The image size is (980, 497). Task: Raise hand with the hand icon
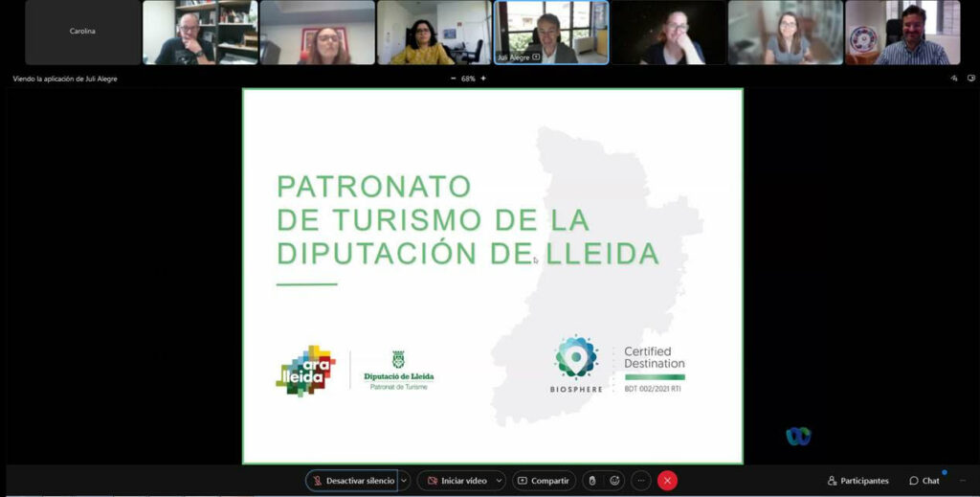592,481
